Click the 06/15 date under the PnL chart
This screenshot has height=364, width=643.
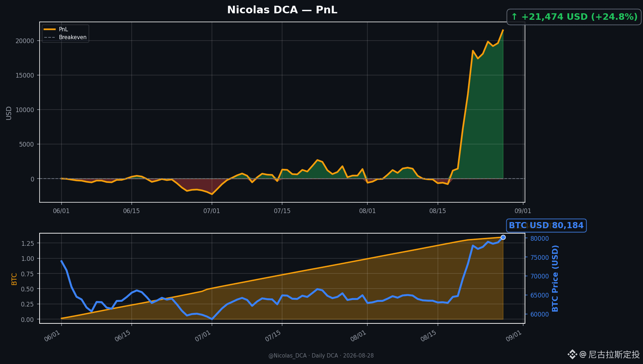(x=131, y=211)
